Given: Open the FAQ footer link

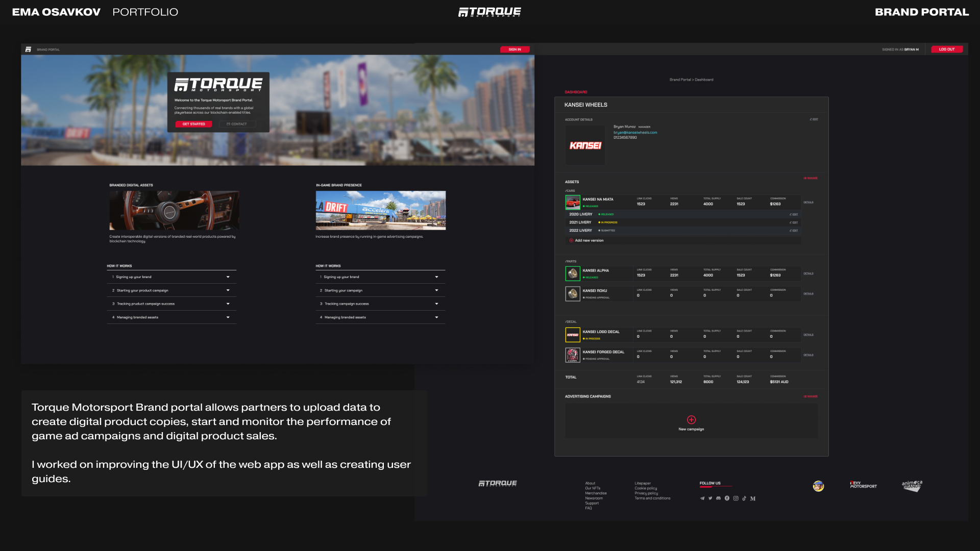Looking at the screenshot, I should [x=589, y=508].
